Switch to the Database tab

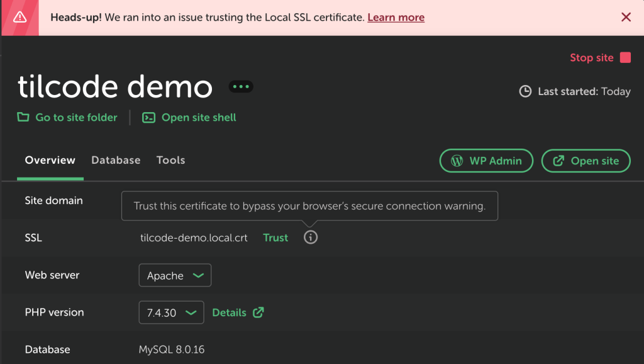pyautogui.click(x=116, y=161)
